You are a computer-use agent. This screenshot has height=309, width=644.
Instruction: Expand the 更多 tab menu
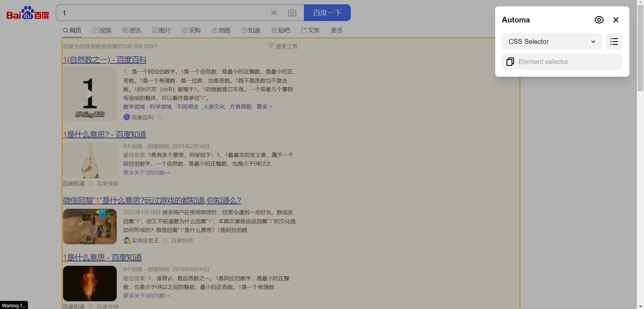tap(336, 30)
